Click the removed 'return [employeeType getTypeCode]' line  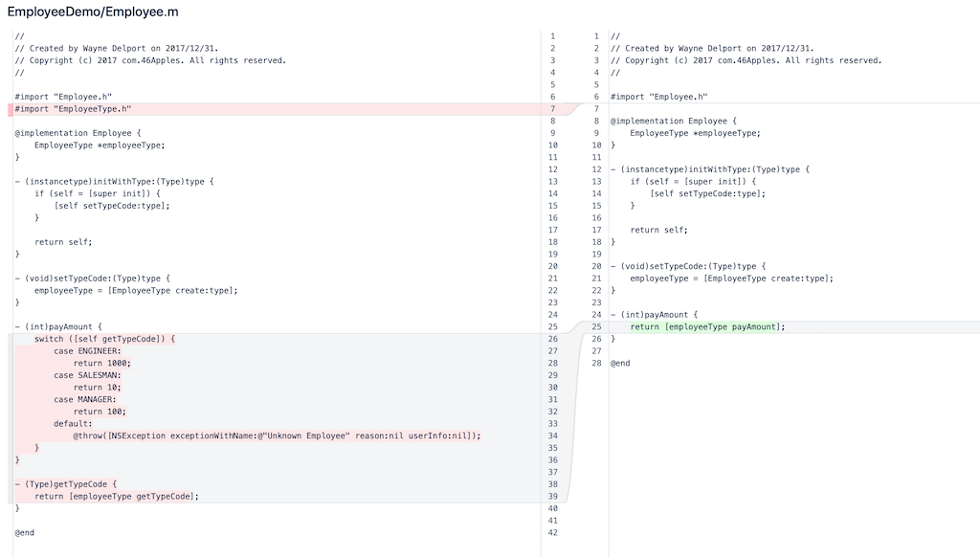coord(116,496)
